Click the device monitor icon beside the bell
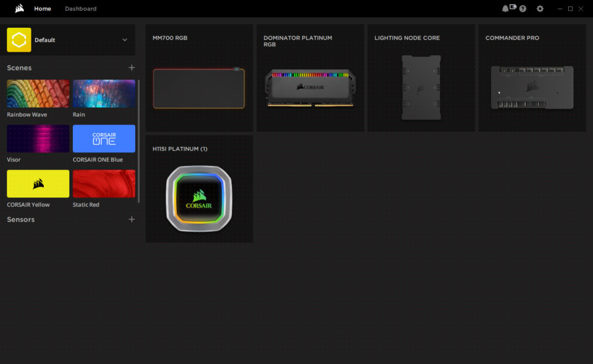The height and width of the screenshot is (364, 593). [x=513, y=7]
